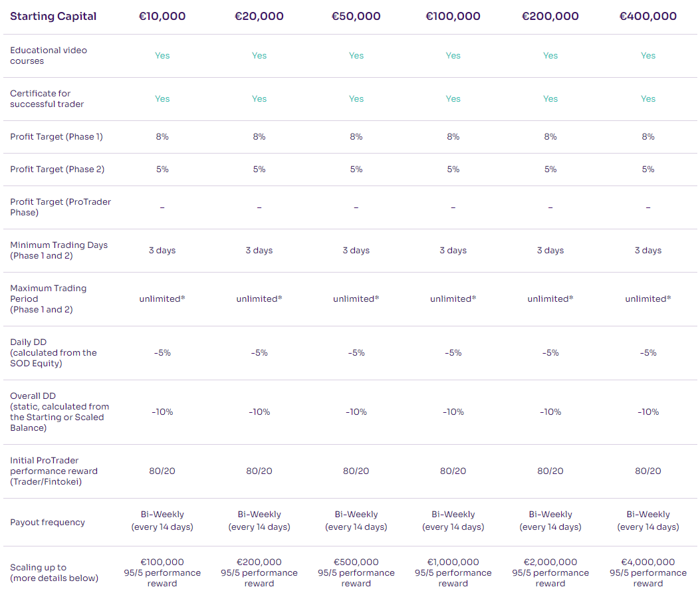Select 'Profit Target (Phase 2)' row label
Image resolution: width=700 pixels, height=597 pixels.
(x=57, y=170)
